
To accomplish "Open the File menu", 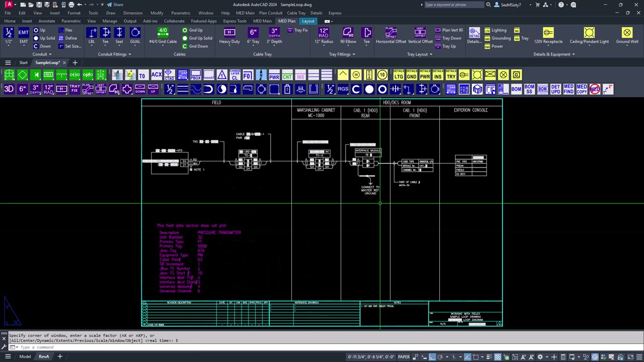I will [8, 13].
